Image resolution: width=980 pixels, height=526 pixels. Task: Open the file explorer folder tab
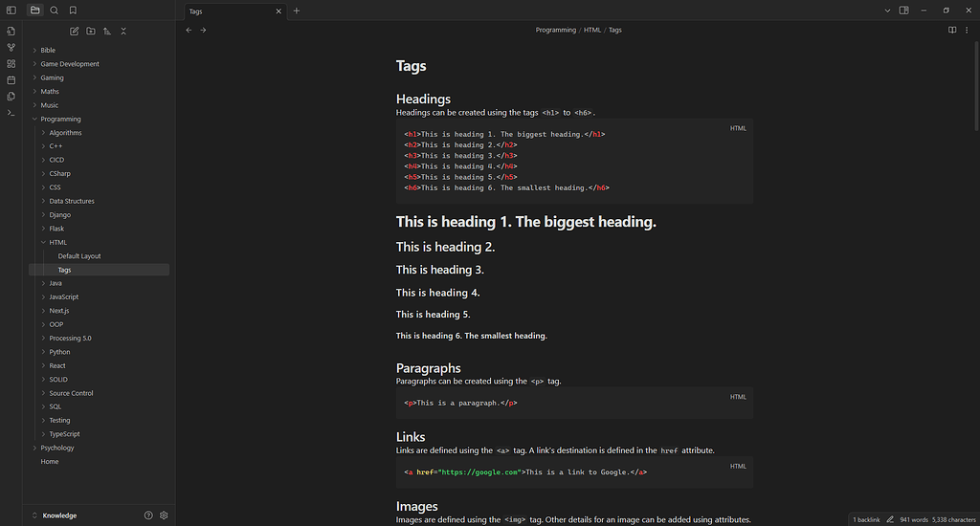pos(35,10)
